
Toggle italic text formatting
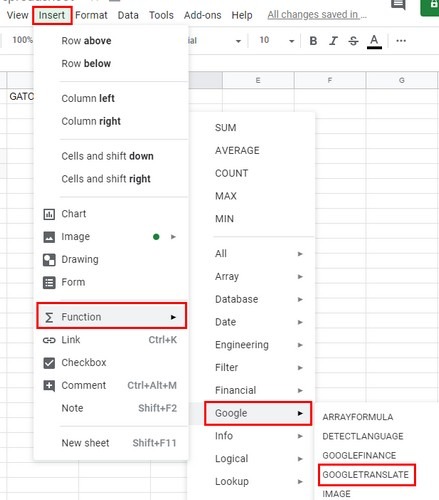pyautogui.click(x=333, y=41)
